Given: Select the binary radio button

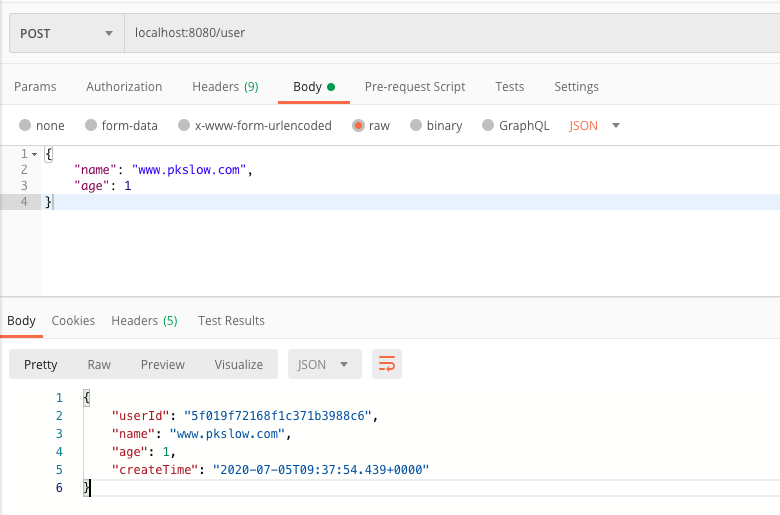Looking at the screenshot, I should (416, 125).
